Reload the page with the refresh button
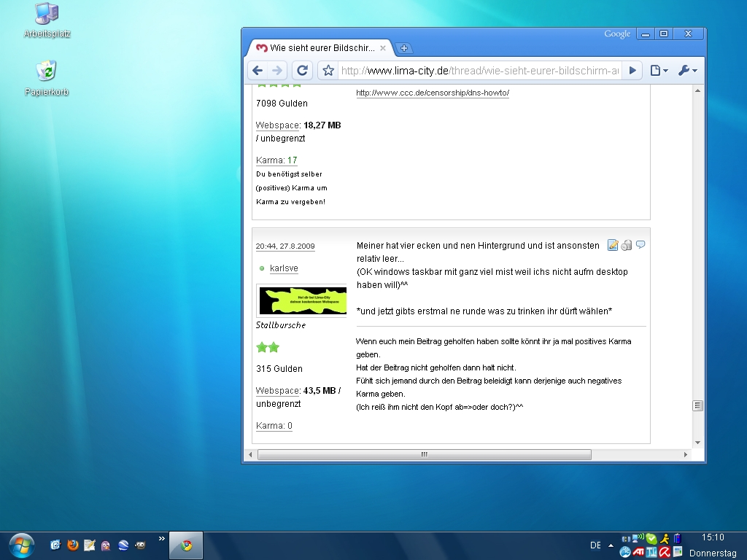747x560 pixels. click(x=302, y=71)
